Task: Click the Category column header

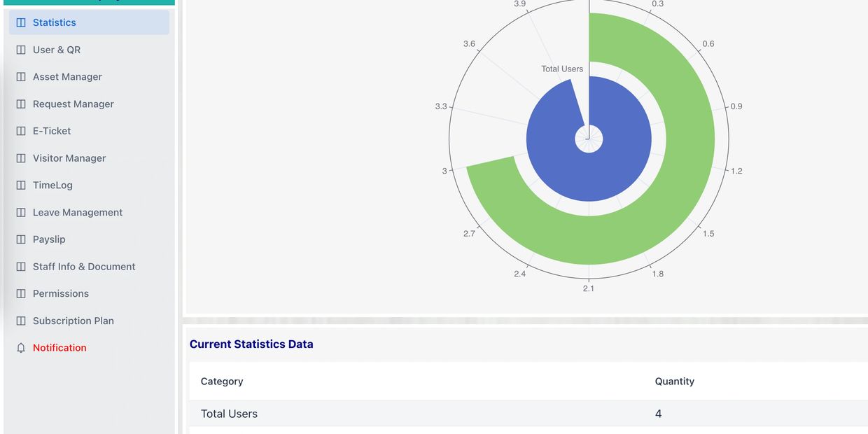Action: pos(222,381)
